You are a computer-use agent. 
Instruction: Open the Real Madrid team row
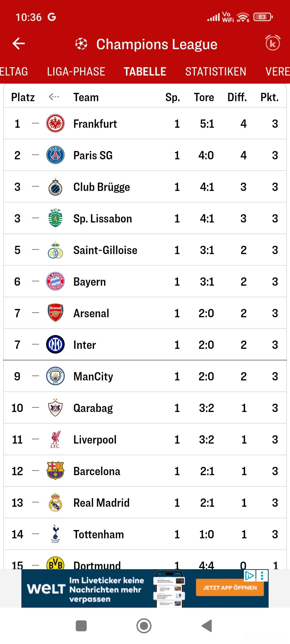tap(145, 502)
